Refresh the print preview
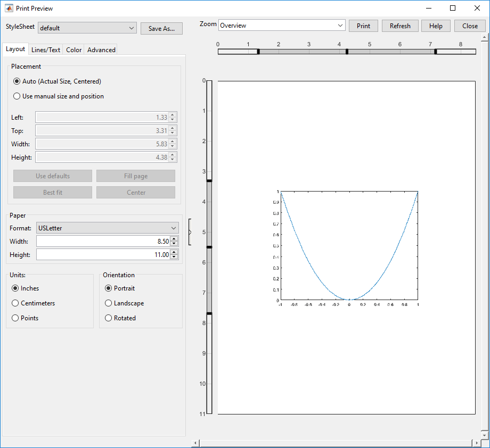Image resolution: width=490 pixels, height=448 pixels. [x=400, y=26]
